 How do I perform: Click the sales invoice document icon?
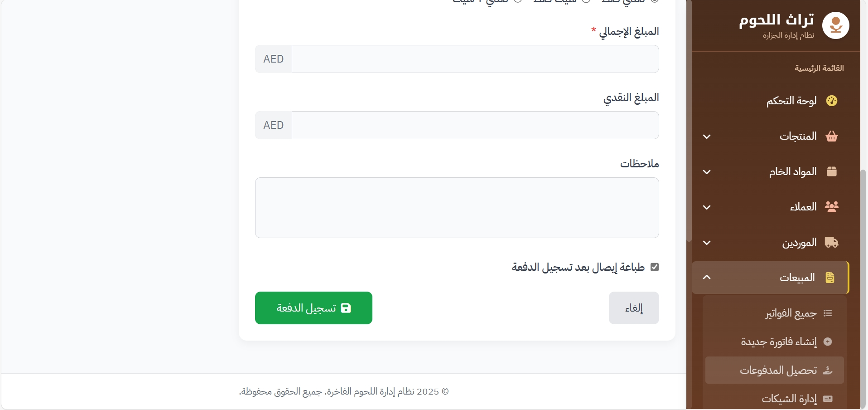829,278
